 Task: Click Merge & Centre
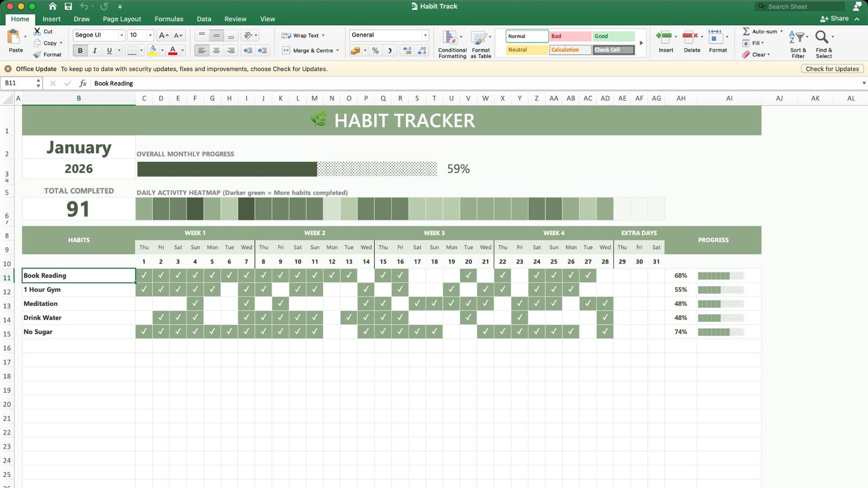pyautogui.click(x=308, y=50)
